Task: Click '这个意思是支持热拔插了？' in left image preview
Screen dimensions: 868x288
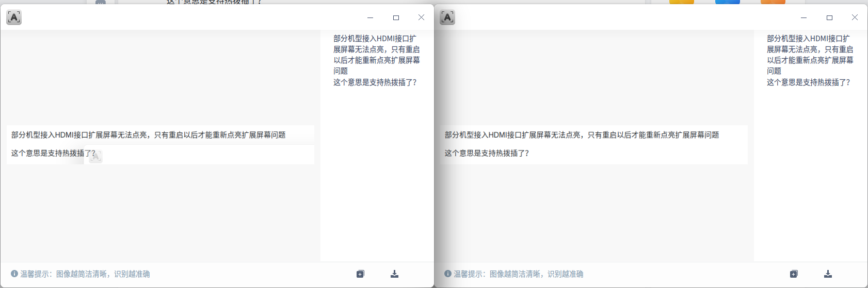Action: (x=53, y=153)
